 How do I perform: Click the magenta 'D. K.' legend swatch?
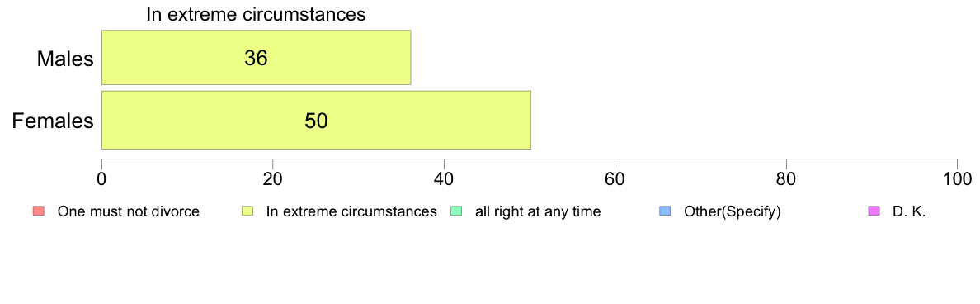tap(873, 211)
